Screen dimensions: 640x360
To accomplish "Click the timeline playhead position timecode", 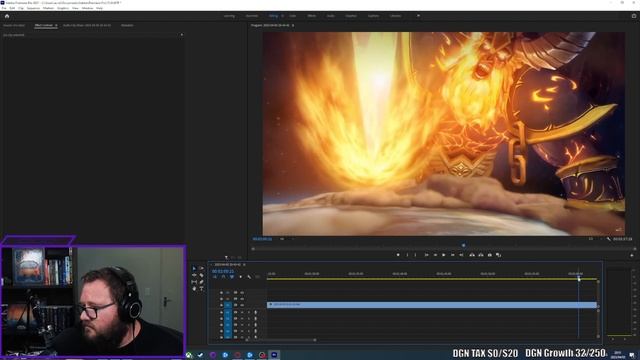I will point(223,271).
